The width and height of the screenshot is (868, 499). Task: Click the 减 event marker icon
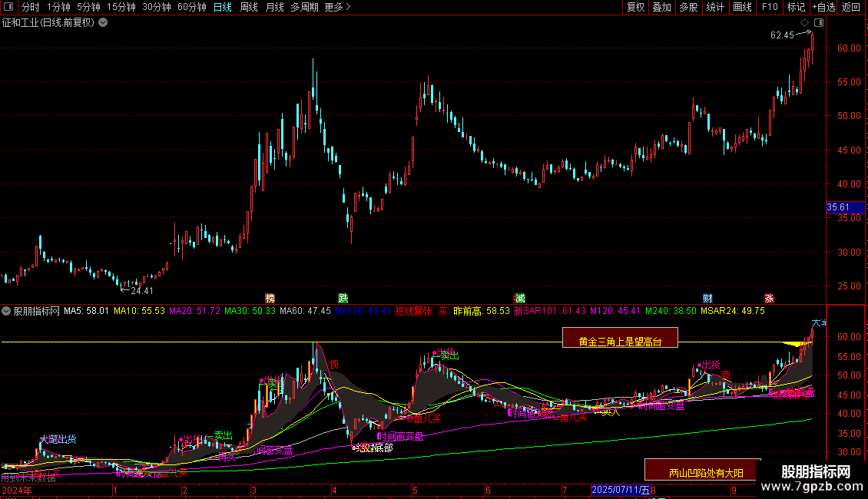(520, 298)
